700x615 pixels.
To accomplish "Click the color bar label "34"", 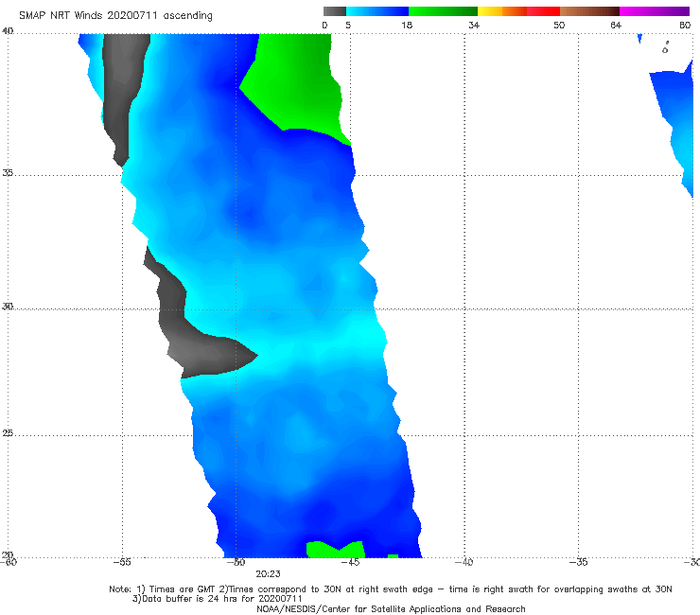I will coord(474,26).
